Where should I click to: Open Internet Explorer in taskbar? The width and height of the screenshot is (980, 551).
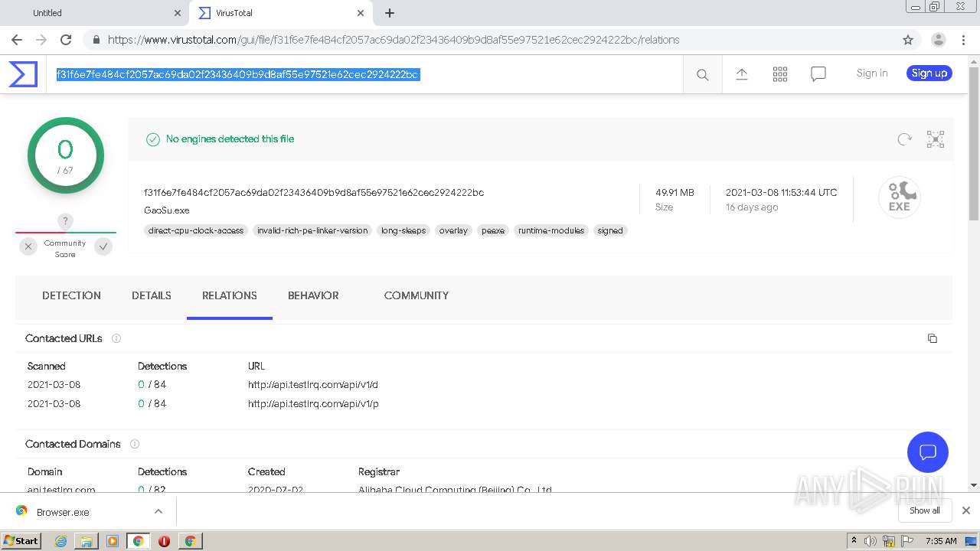[x=60, y=541]
